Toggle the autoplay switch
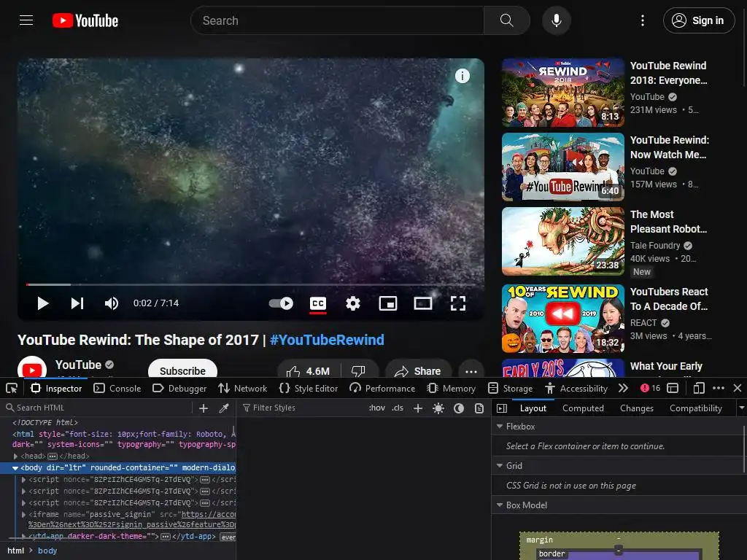 click(281, 303)
